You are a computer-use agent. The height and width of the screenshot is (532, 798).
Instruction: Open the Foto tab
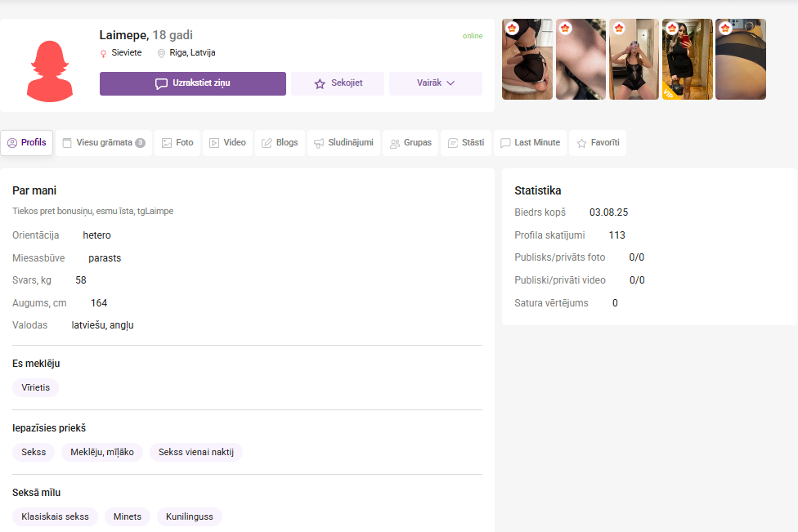(177, 142)
